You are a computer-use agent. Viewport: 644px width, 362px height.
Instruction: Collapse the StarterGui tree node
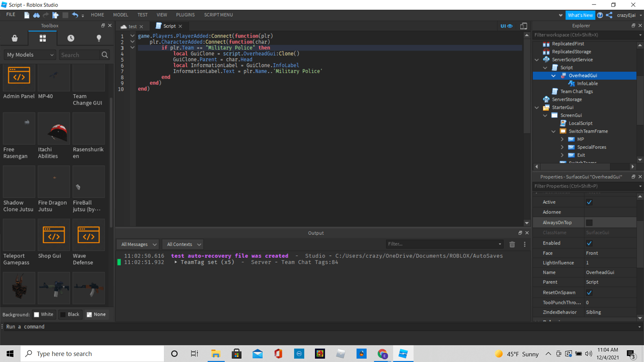[x=537, y=107]
